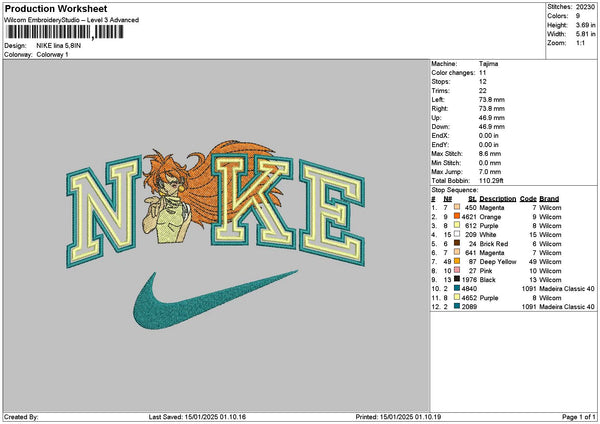Screen dimensions: 600x424
Task: Click 'Madeira Classic 40' brand in stop 12
Action: coord(567,307)
